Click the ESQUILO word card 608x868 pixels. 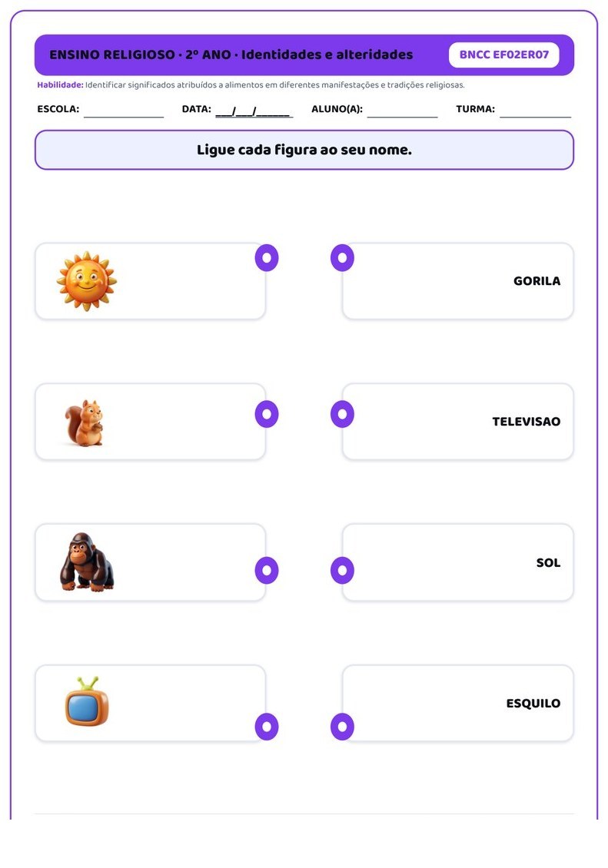(458, 703)
